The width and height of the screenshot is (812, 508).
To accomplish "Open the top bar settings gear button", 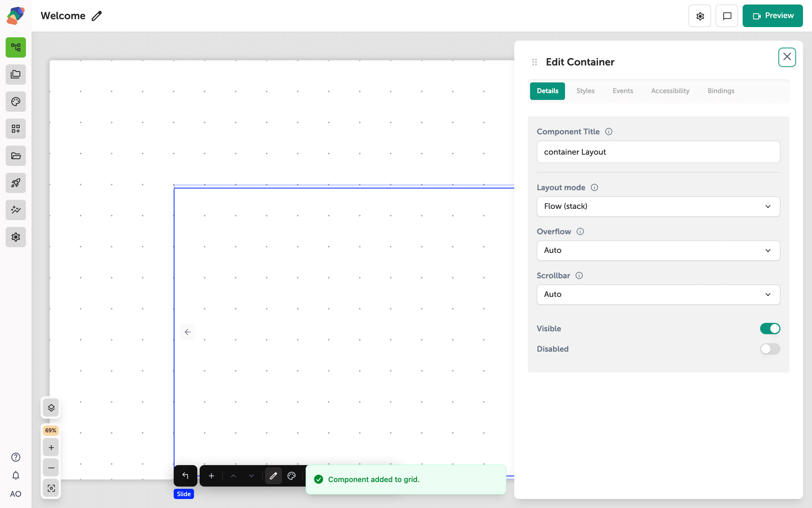I will point(700,16).
